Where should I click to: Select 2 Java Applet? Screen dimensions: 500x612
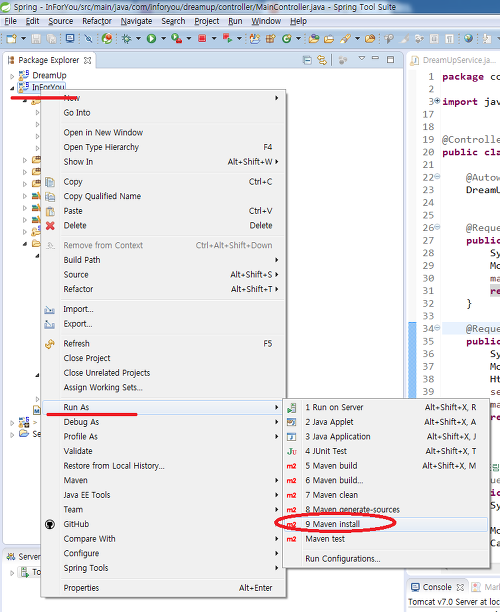click(x=386, y=422)
